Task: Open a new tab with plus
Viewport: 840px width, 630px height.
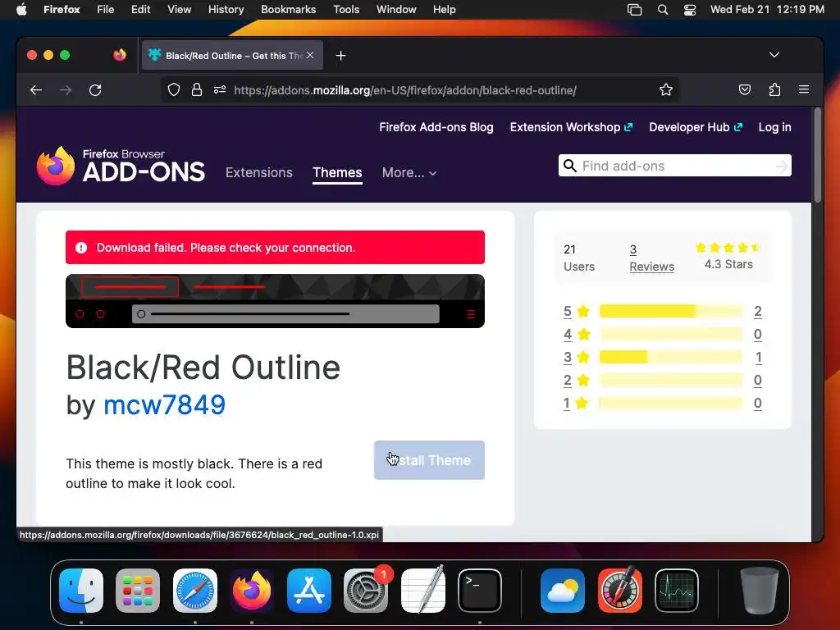Action: (x=340, y=56)
